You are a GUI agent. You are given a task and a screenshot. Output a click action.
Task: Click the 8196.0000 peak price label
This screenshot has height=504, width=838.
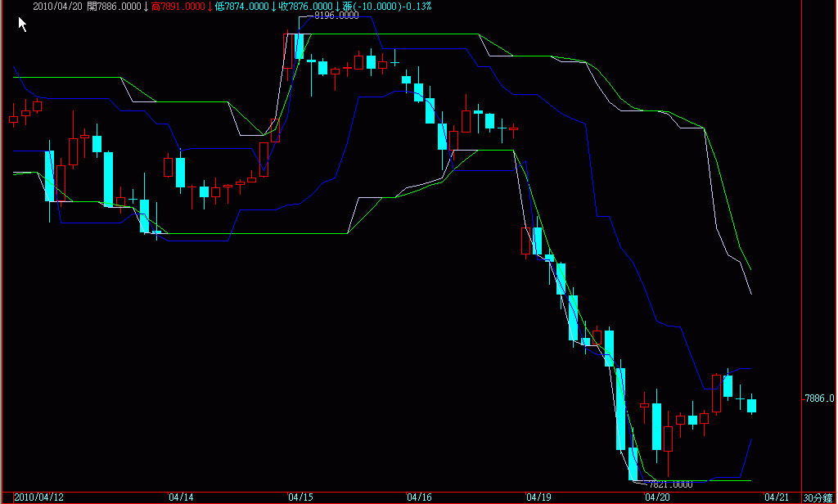(x=336, y=16)
